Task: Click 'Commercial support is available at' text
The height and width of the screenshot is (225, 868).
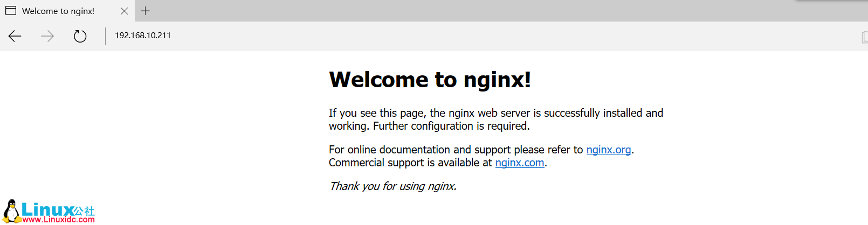Action: [410, 163]
